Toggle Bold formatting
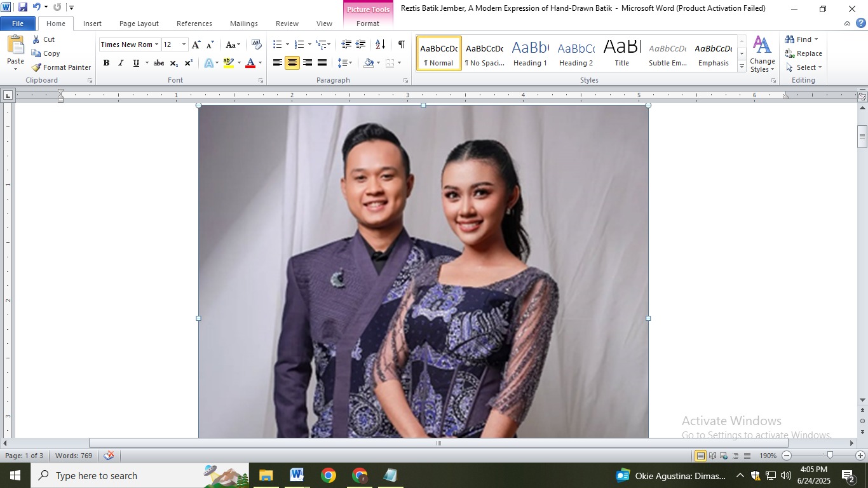This screenshot has height=488, width=868. (x=106, y=63)
